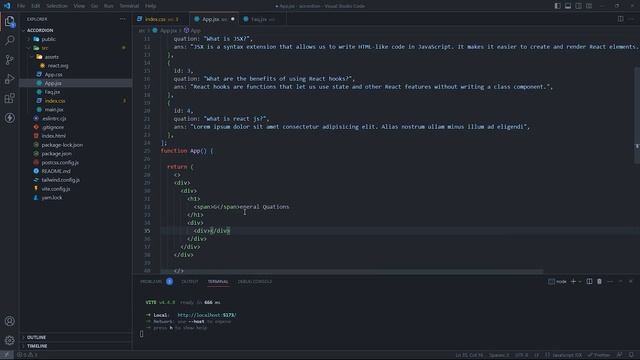
Task: Open the Extensions view
Action: [x=10, y=98]
